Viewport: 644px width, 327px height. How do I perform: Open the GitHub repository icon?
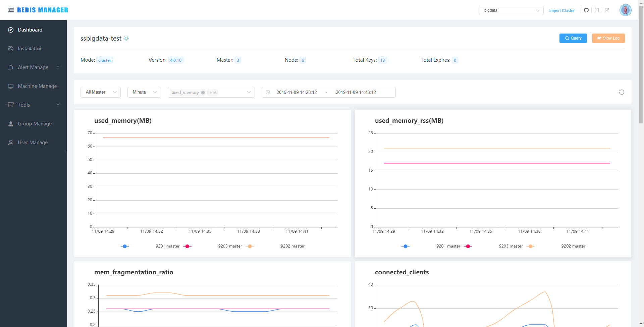(586, 10)
